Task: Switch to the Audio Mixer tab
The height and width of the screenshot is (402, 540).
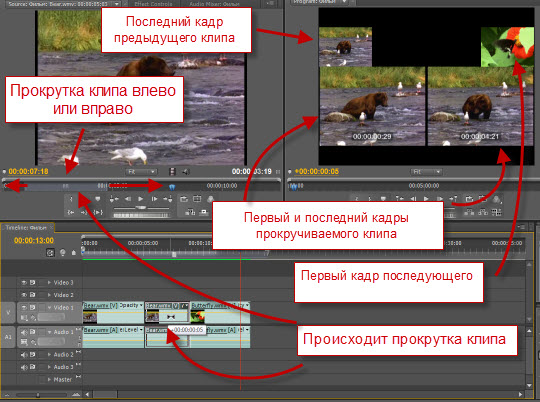Action: [214, 4]
